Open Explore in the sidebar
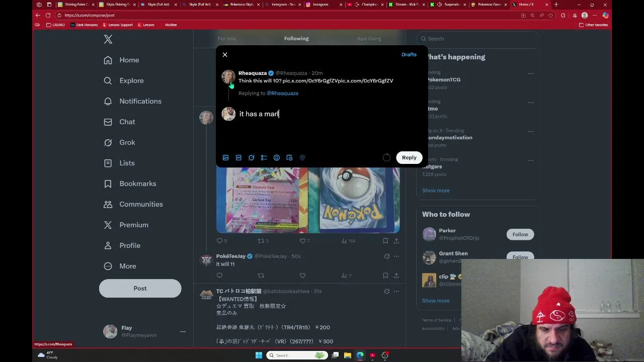The width and height of the screenshot is (644, 362). point(124,80)
